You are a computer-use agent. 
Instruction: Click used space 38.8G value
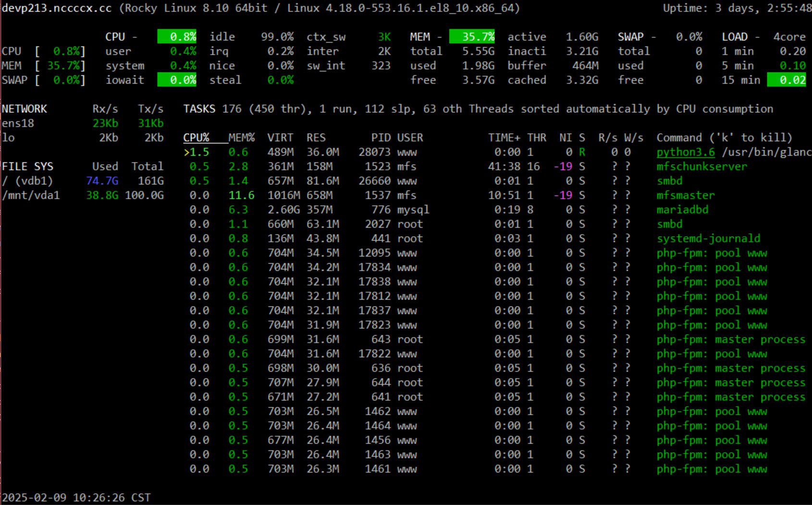102,195
